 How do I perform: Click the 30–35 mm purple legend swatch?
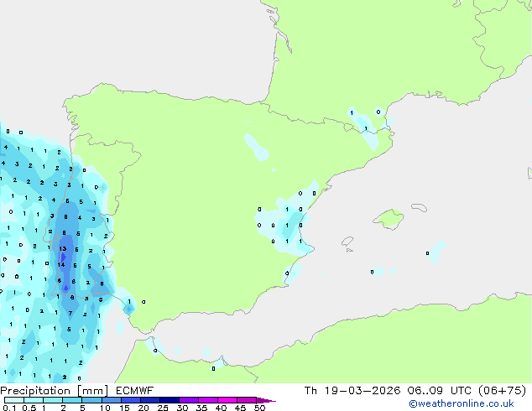click(189, 400)
